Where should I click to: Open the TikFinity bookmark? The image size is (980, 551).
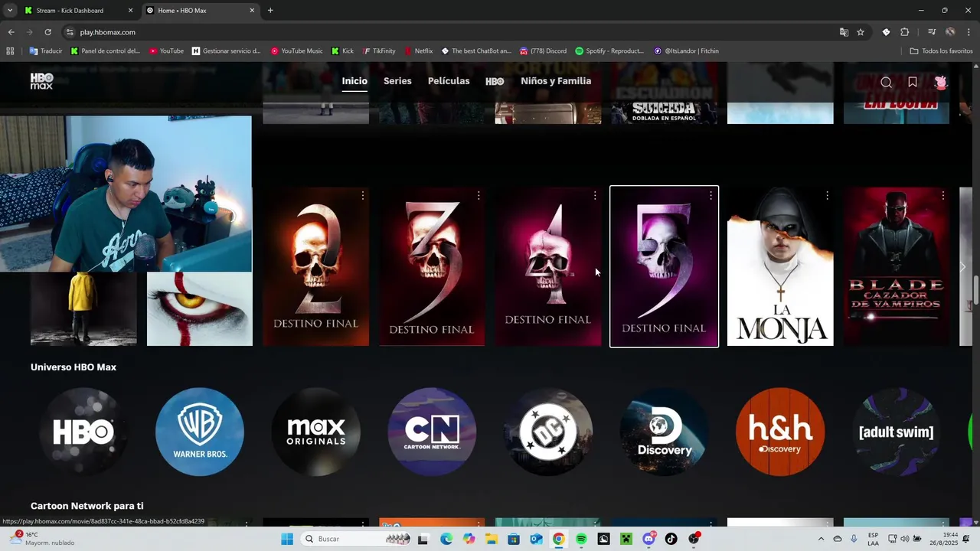coord(379,51)
